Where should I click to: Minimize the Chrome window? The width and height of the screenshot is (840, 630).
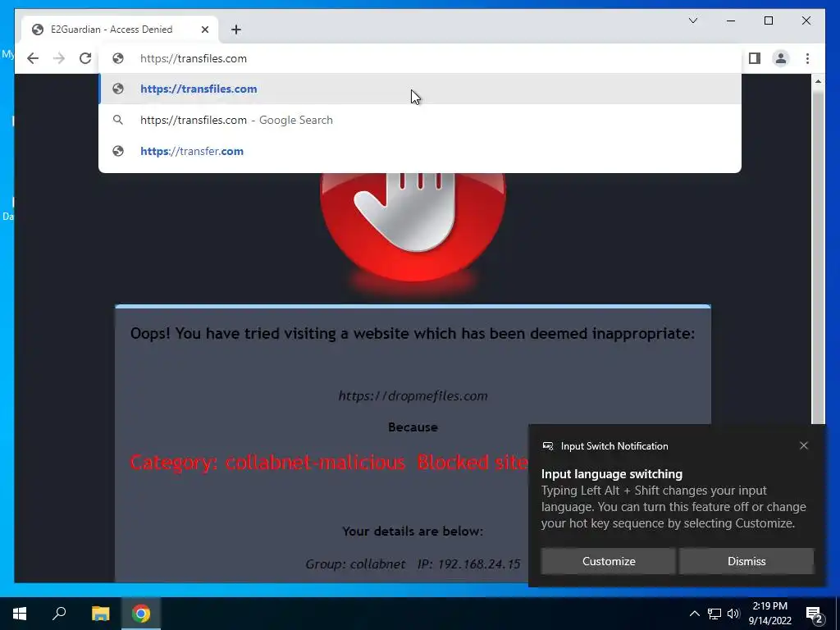pyautogui.click(x=731, y=21)
